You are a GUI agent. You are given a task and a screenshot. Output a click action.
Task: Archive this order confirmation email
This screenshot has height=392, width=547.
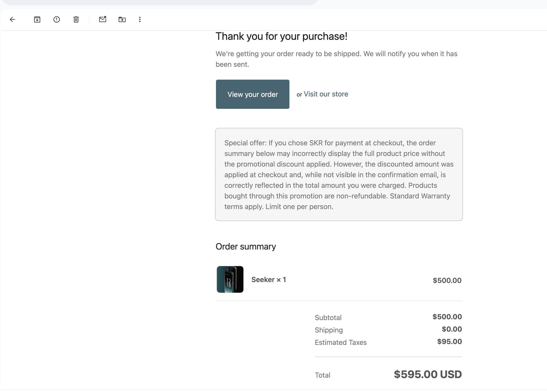(37, 19)
